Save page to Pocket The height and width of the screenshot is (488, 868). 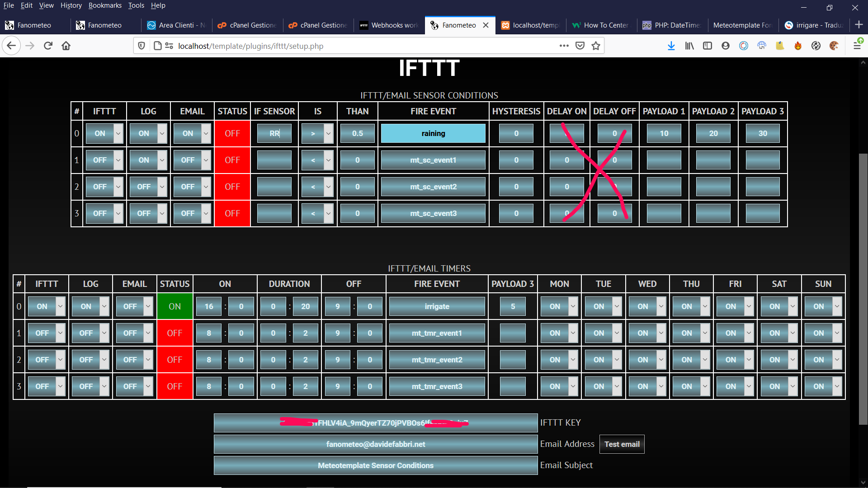coord(580,46)
